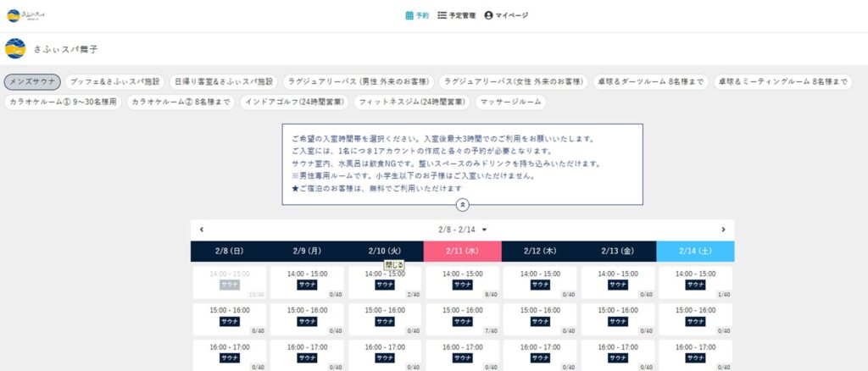Click the さふぃスパ logo in the header
The image size is (868, 371).
(x=25, y=15)
